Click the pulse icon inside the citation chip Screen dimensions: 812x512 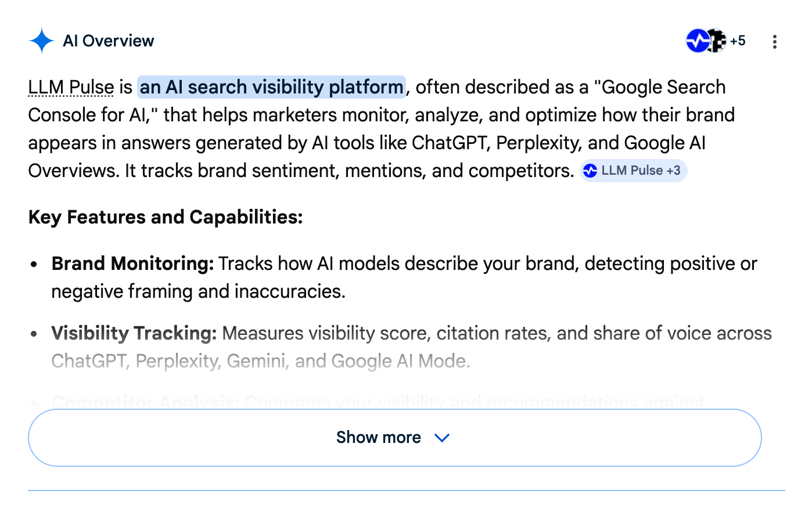click(590, 171)
